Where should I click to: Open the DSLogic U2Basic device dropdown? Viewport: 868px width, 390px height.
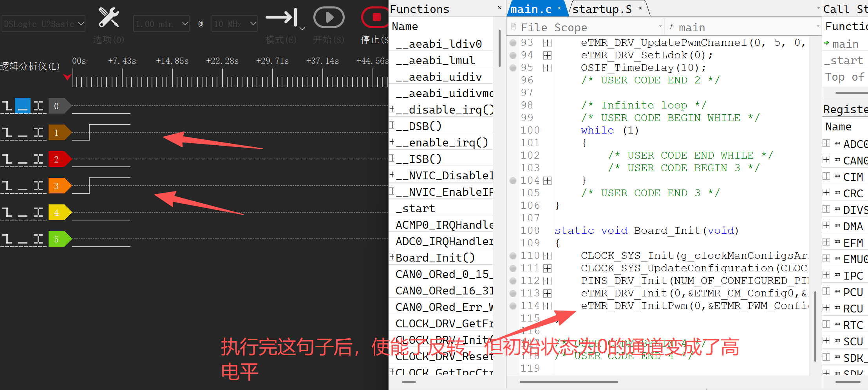click(x=43, y=24)
